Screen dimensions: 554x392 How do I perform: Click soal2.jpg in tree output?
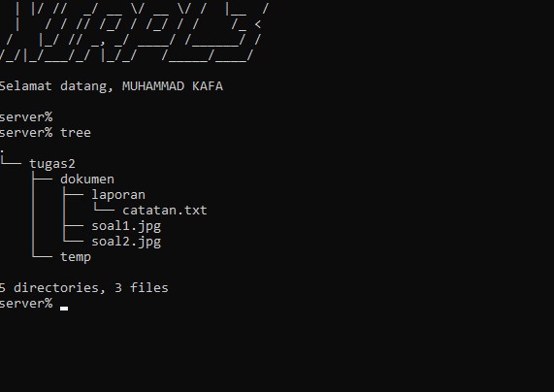(126, 242)
